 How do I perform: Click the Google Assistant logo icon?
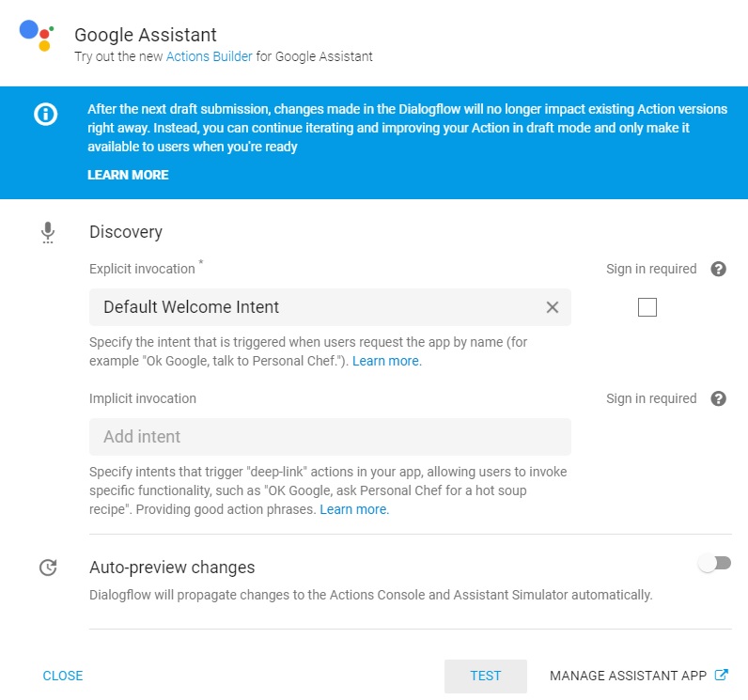(x=37, y=36)
